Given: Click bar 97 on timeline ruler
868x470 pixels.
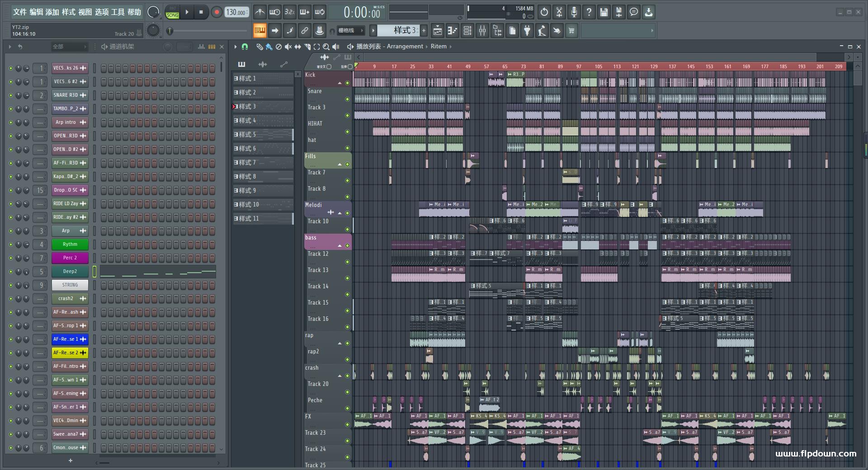Looking at the screenshot, I should (x=579, y=66).
